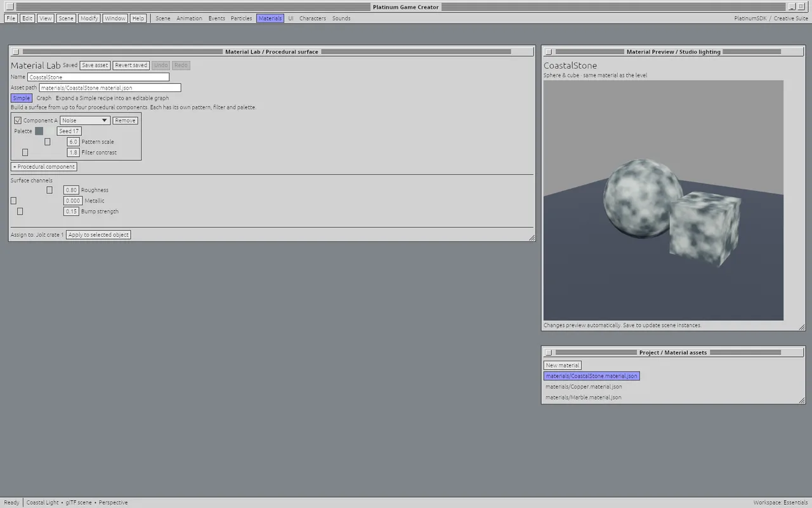Click the Filter contrast slider handle
The width and height of the screenshot is (812, 508).
point(25,153)
